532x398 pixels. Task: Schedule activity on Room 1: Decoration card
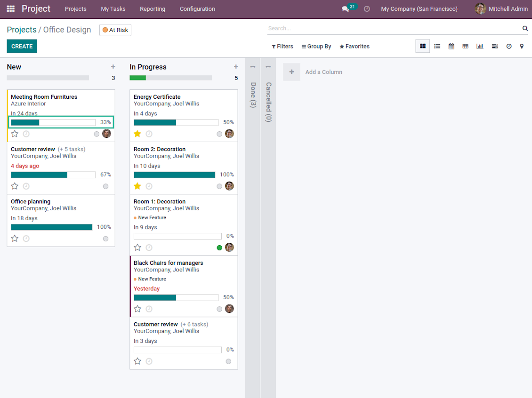(x=149, y=247)
